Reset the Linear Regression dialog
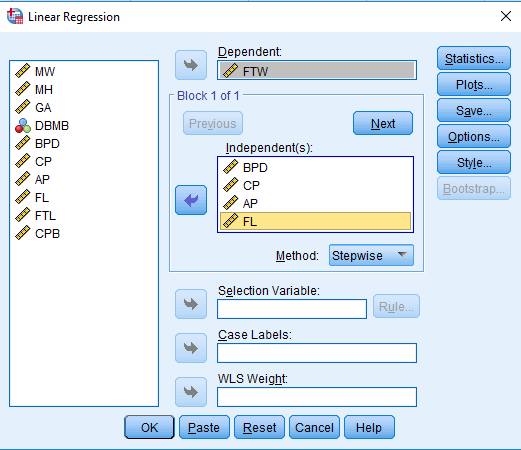521x450 pixels. [259, 427]
